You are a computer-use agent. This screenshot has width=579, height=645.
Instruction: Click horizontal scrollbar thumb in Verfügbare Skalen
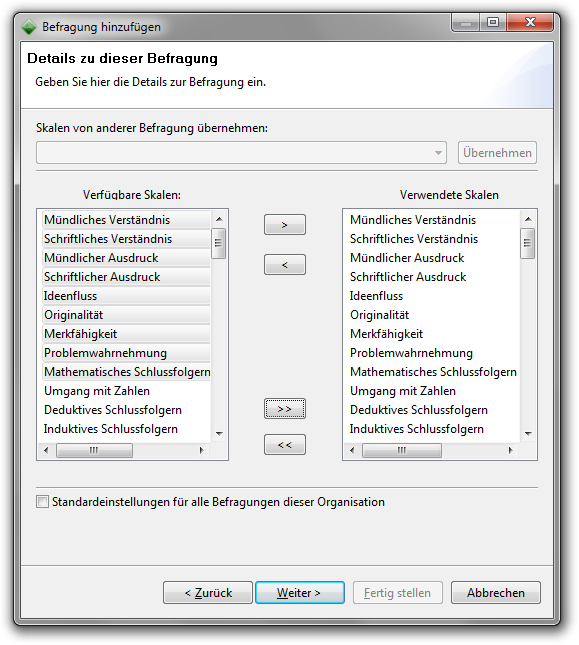[x=94, y=450]
